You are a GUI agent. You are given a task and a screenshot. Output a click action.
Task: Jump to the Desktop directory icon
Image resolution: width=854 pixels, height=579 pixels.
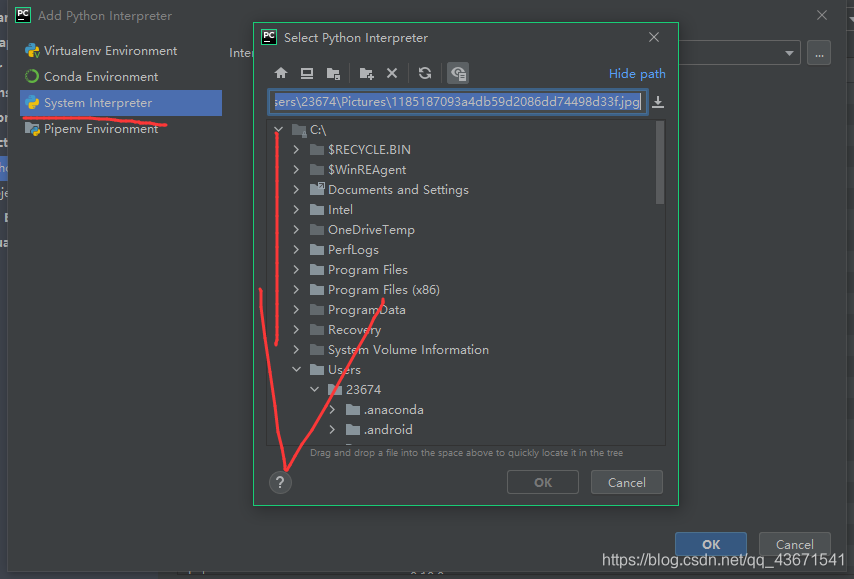307,73
